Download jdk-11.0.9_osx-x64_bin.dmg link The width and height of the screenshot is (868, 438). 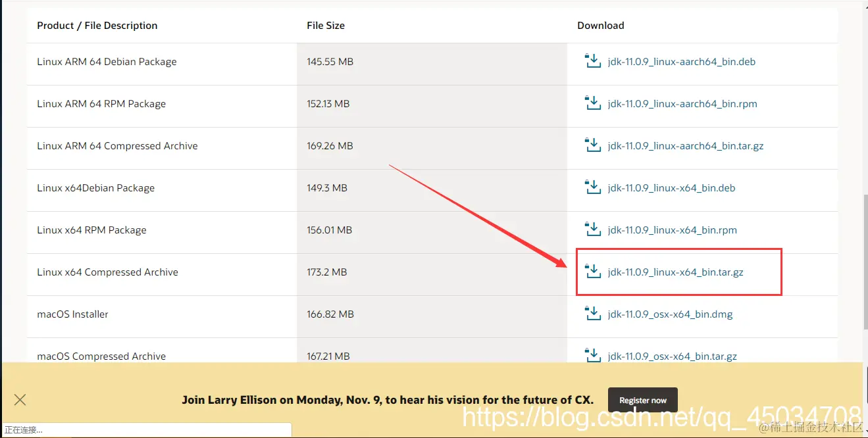pos(670,314)
